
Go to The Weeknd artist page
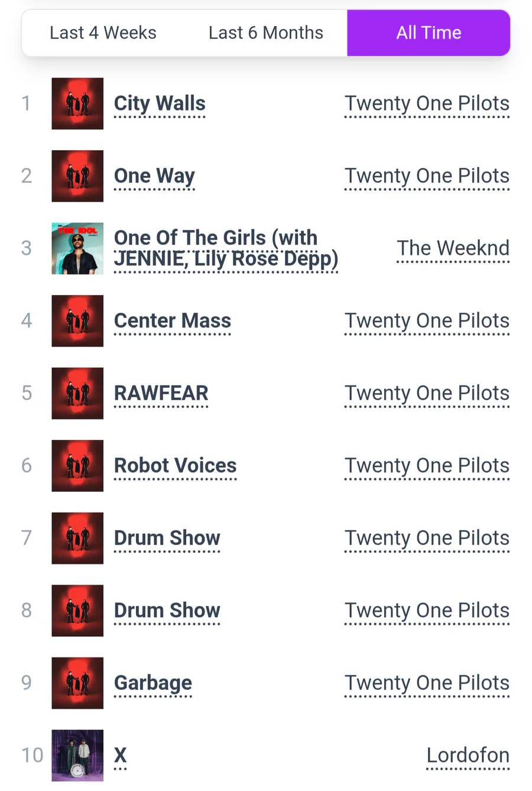pos(453,248)
